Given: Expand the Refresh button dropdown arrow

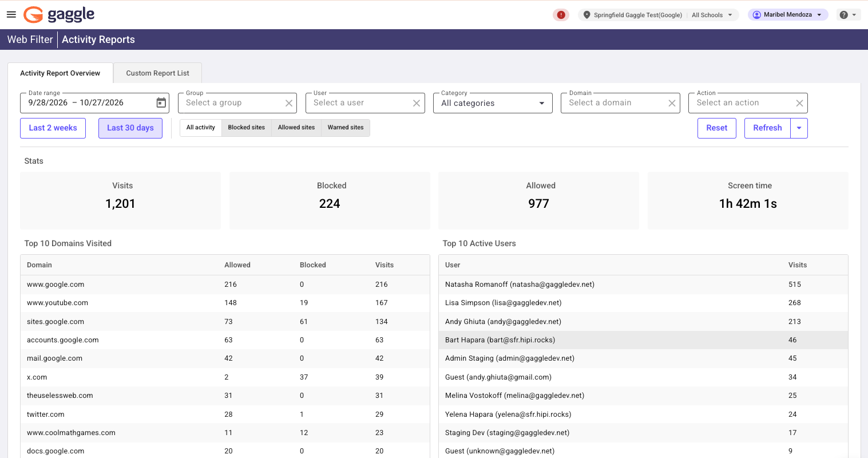Looking at the screenshot, I should click(799, 128).
